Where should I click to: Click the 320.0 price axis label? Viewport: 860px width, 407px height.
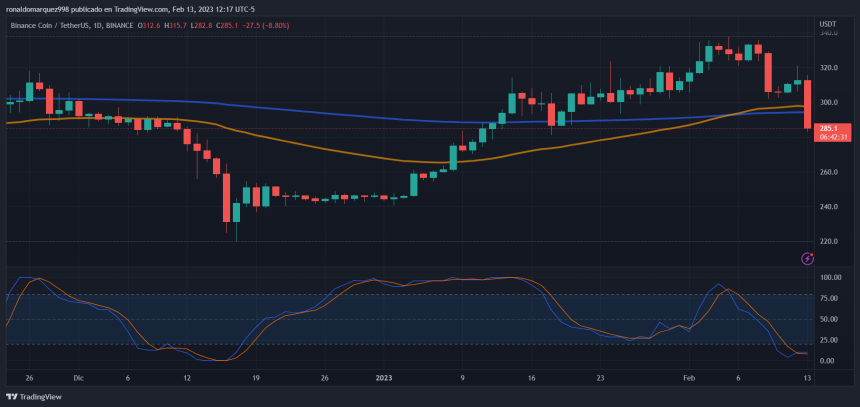[x=829, y=68]
